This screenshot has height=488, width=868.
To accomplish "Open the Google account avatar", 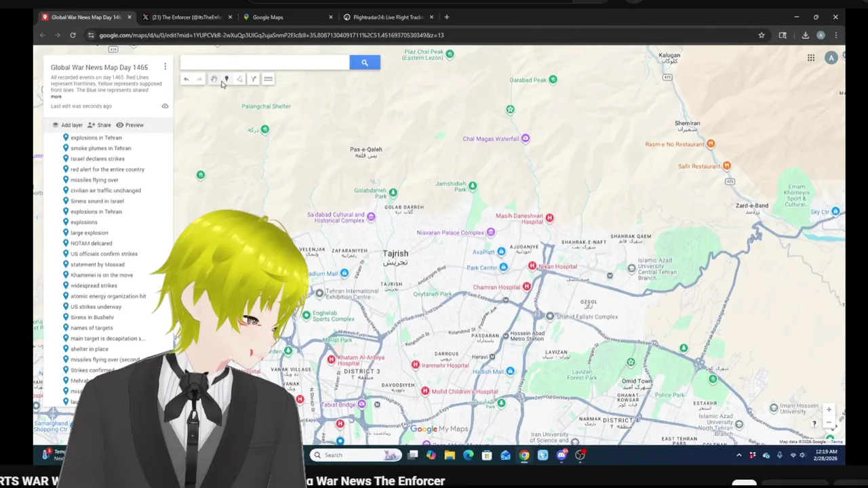I will click(x=831, y=58).
